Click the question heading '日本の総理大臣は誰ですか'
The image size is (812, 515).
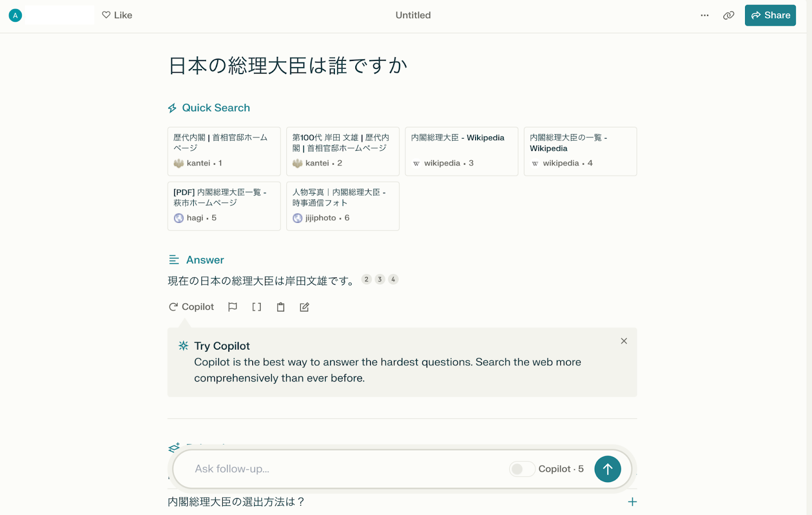click(288, 66)
